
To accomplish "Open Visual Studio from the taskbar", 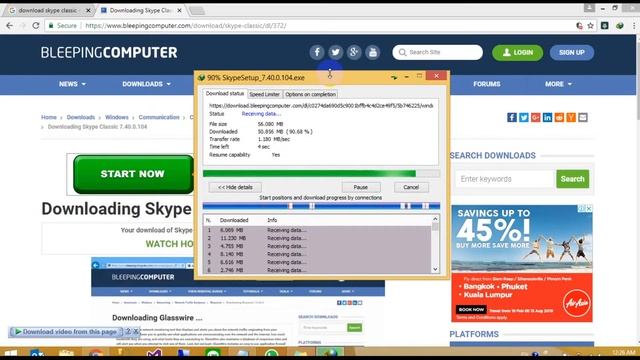I will [154, 353].
